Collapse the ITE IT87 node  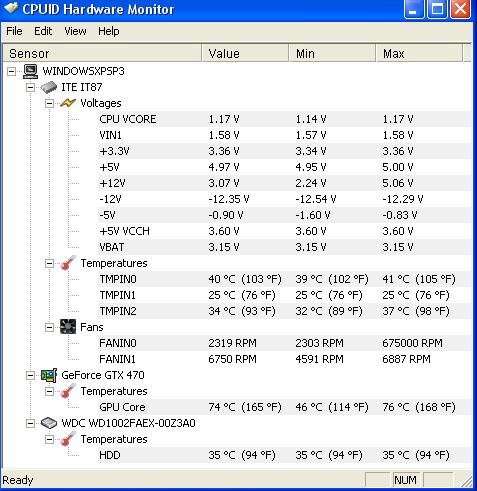point(30,87)
